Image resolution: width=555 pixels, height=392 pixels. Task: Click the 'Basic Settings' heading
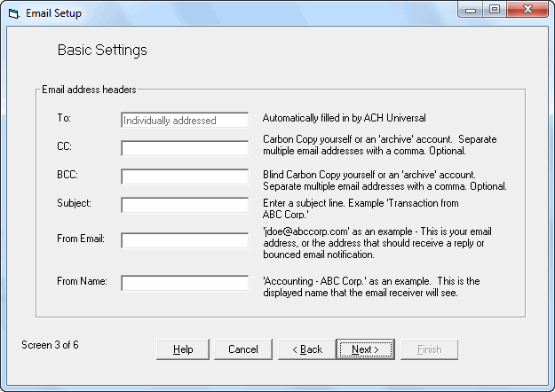[x=102, y=50]
